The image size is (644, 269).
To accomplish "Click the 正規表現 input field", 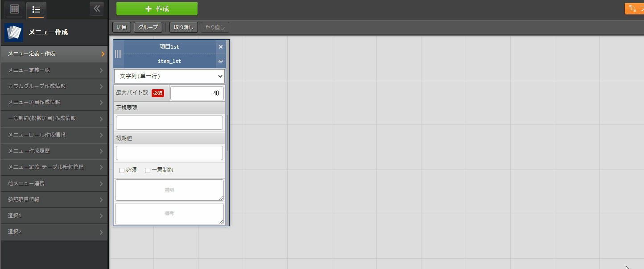I will point(169,123).
